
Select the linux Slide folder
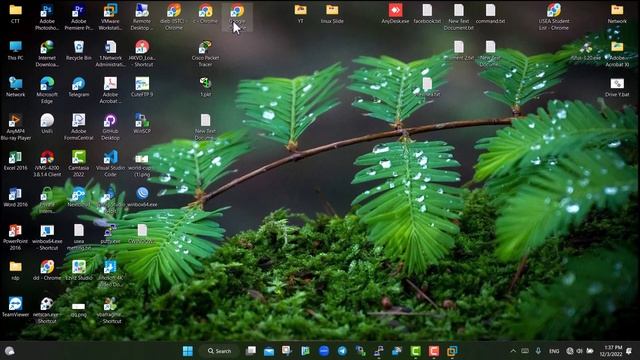pyautogui.click(x=332, y=13)
